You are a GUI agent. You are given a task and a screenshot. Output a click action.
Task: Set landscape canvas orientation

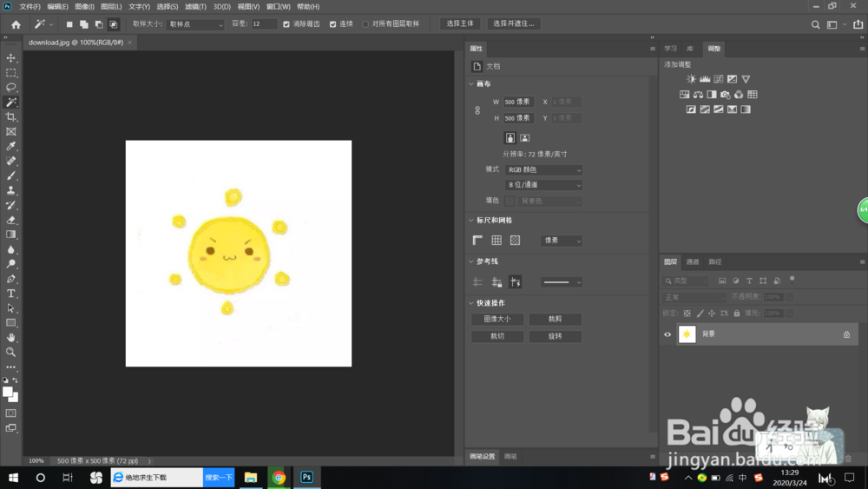(525, 138)
